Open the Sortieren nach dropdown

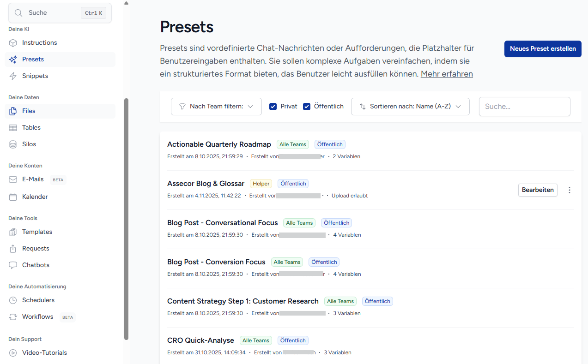tap(410, 106)
